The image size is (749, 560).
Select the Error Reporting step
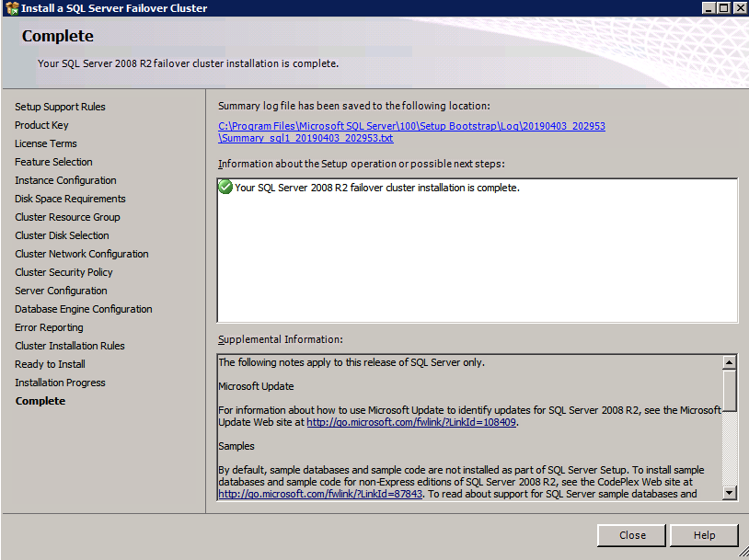pyautogui.click(x=49, y=327)
